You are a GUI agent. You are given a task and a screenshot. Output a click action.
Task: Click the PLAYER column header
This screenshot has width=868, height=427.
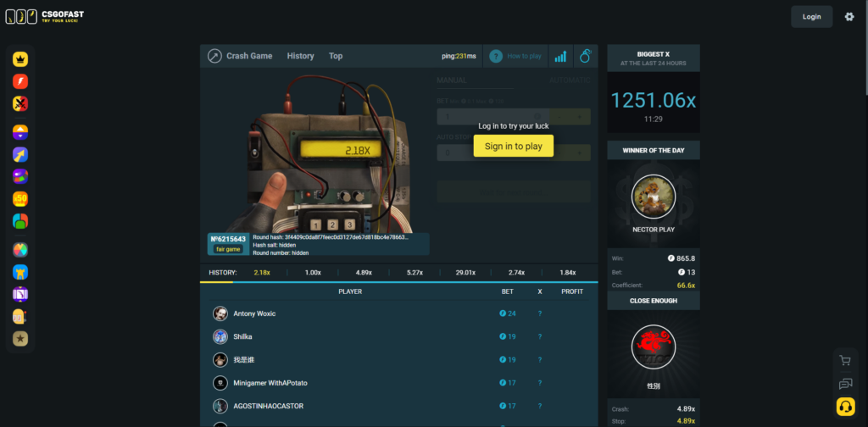(350, 291)
